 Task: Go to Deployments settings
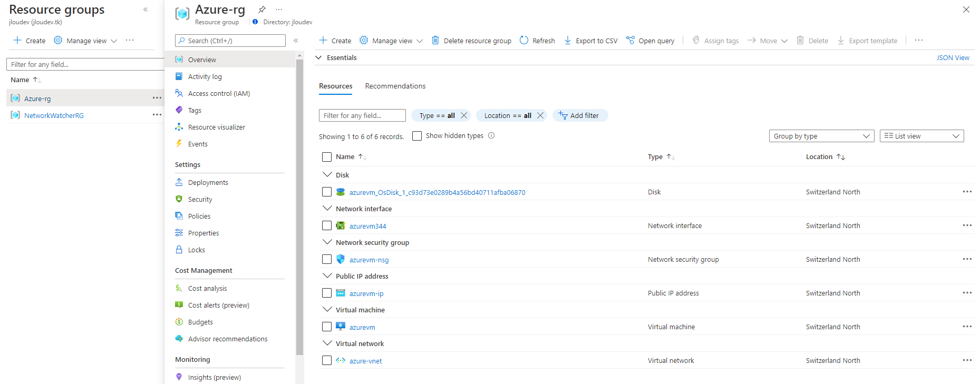(208, 182)
